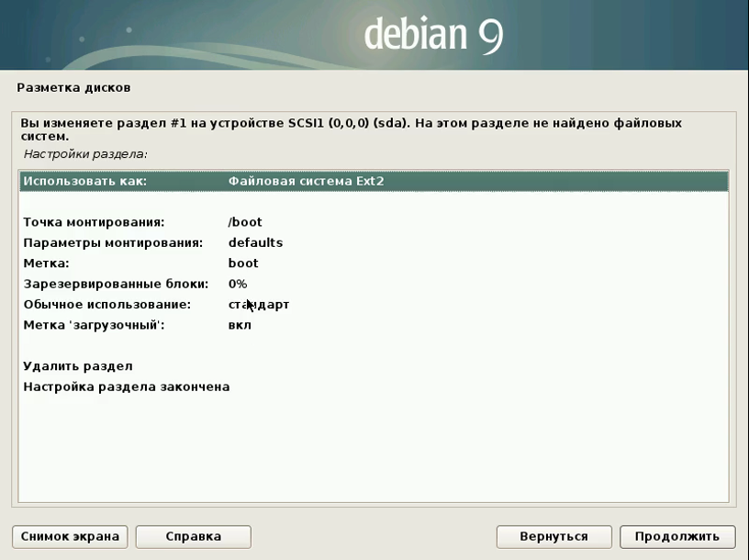Choose 'Удалить раздел' to delete partition
This screenshot has height=560, width=749.
tap(78, 366)
